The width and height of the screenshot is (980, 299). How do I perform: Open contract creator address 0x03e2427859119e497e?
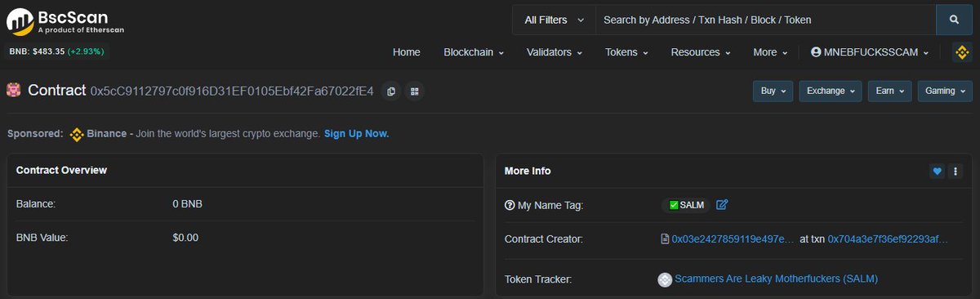click(733, 239)
